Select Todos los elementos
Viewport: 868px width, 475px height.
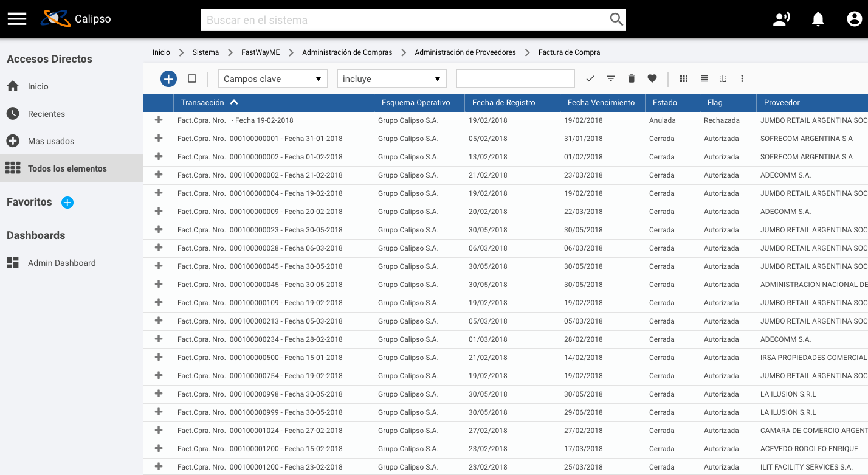(72, 168)
